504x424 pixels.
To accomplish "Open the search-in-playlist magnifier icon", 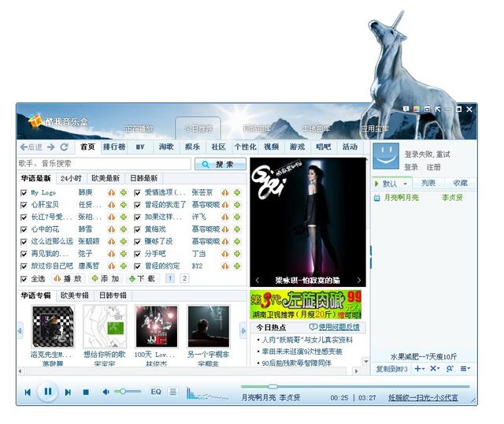I will (x=450, y=369).
